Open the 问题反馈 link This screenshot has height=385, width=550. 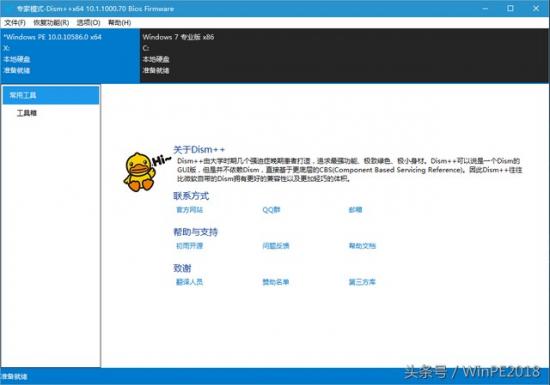(276, 246)
